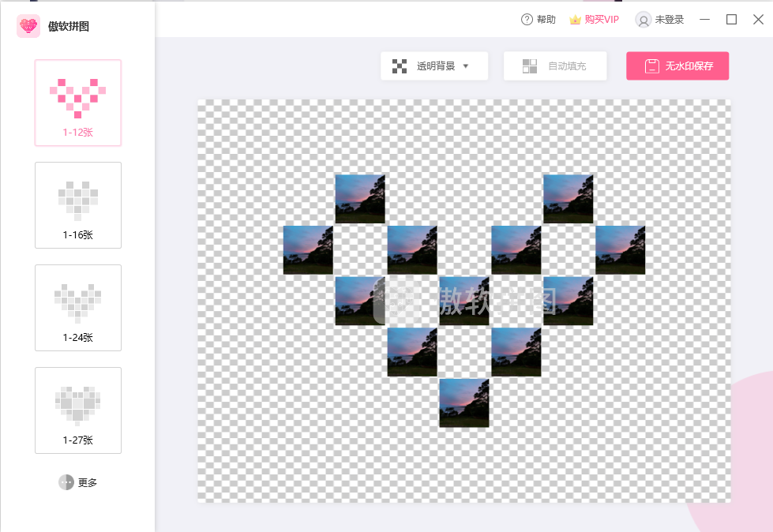Click the user avatar icon
This screenshot has width=773, height=532.
(643, 20)
